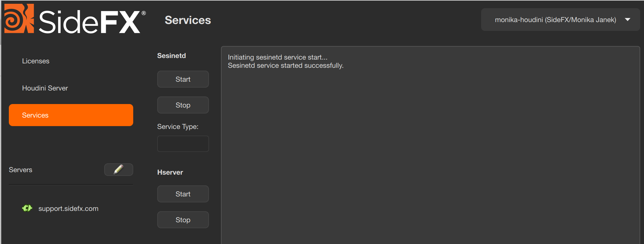The width and height of the screenshot is (644, 244).
Task: Click inside the Service Type input field
Action: [x=183, y=143]
